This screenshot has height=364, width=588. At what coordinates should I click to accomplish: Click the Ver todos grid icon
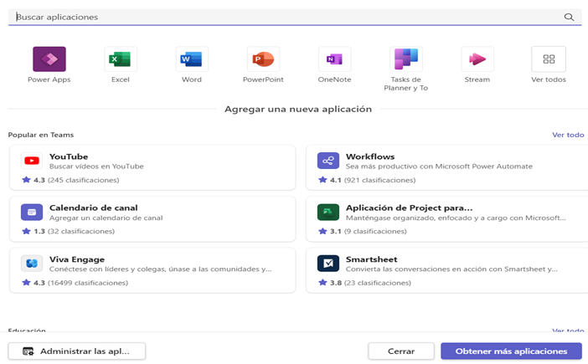tap(549, 59)
